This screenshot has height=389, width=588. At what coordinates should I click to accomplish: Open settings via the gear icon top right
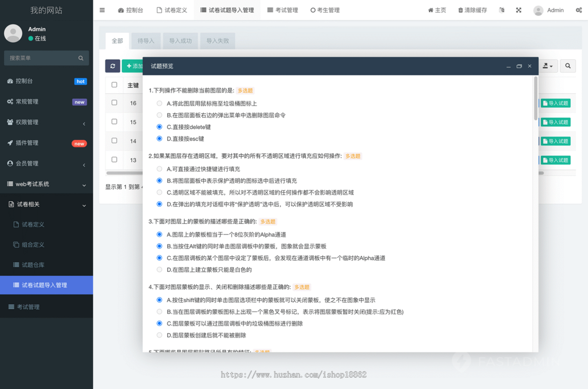[578, 10]
